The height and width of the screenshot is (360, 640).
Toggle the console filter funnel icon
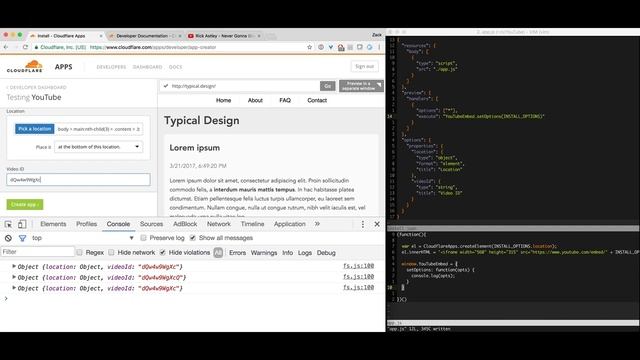22,238
